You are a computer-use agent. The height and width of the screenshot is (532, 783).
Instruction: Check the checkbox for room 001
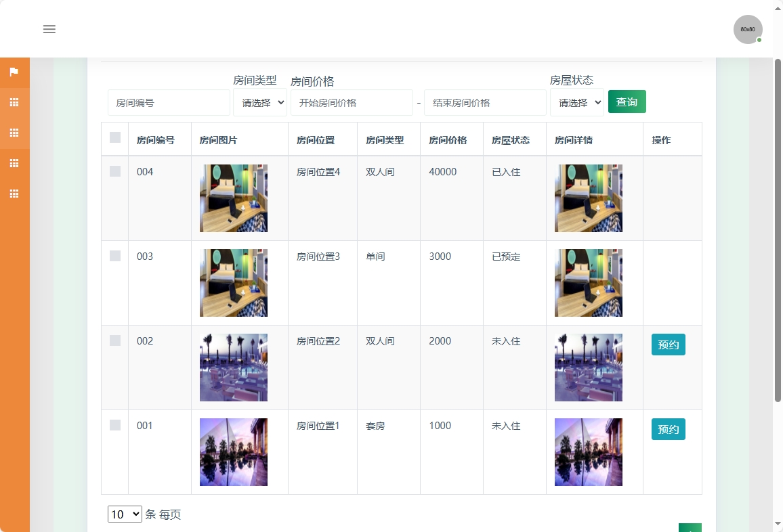[x=114, y=425]
